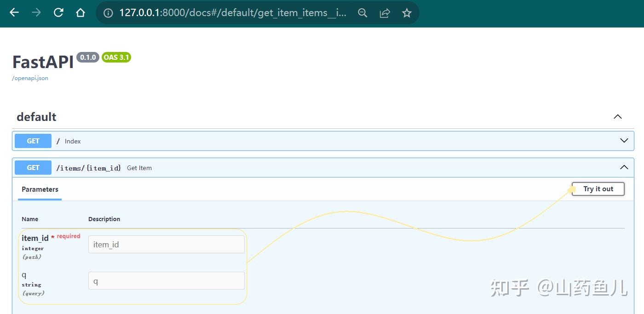644x314 pixels.
Task: Collapse the default API section
Action: click(x=617, y=117)
